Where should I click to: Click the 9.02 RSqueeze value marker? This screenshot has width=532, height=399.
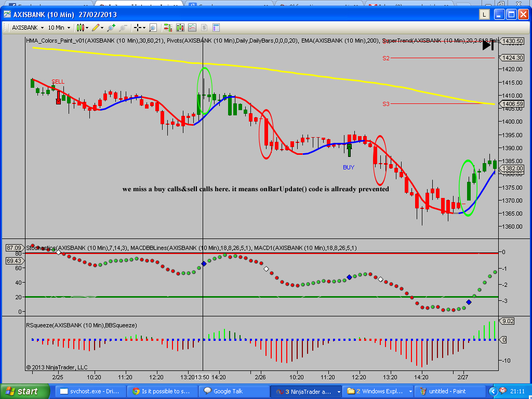click(x=508, y=321)
